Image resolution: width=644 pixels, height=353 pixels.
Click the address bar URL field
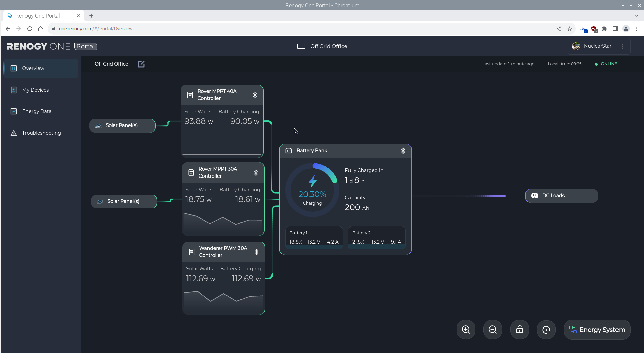coord(302,29)
